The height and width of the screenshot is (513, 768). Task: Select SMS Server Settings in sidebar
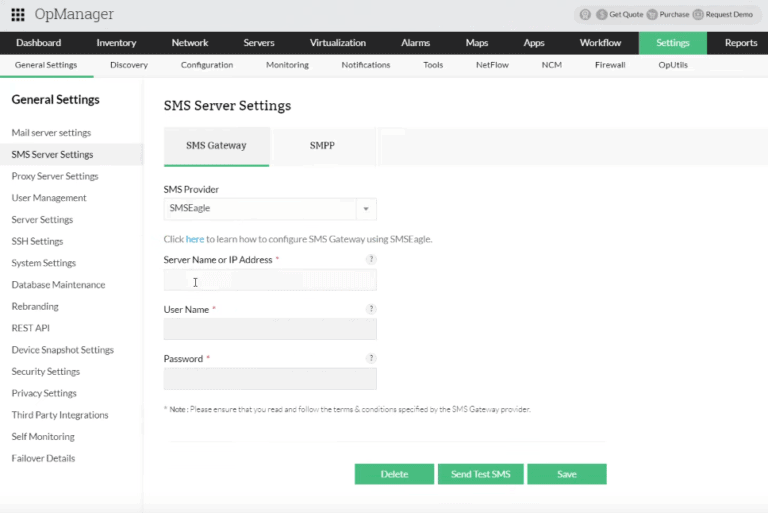52,154
